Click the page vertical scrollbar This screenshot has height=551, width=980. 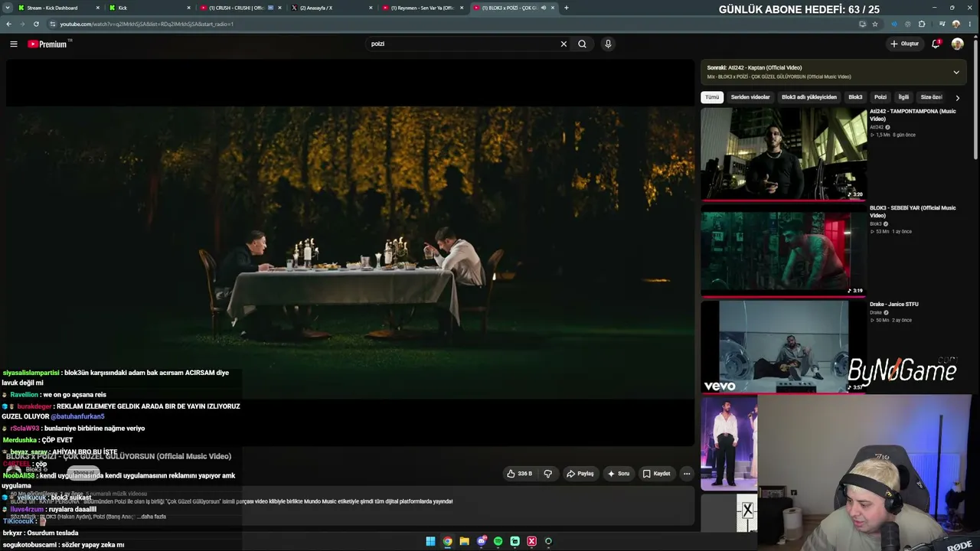click(x=975, y=98)
